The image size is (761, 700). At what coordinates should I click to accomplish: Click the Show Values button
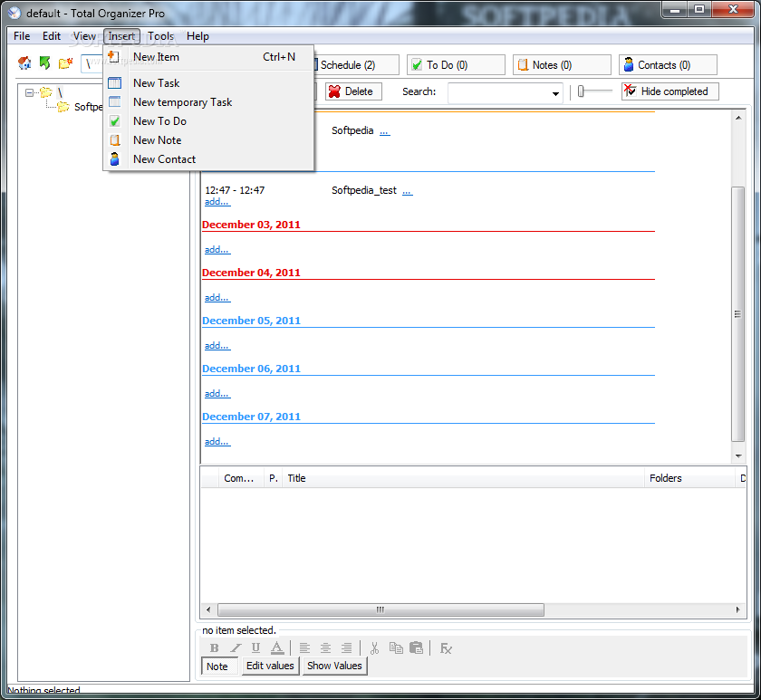point(335,666)
